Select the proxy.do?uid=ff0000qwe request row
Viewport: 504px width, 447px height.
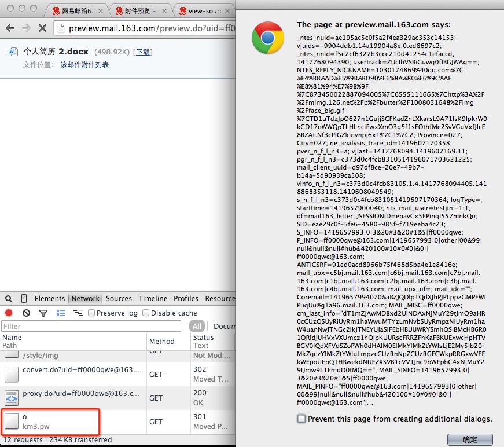(117, 398)
